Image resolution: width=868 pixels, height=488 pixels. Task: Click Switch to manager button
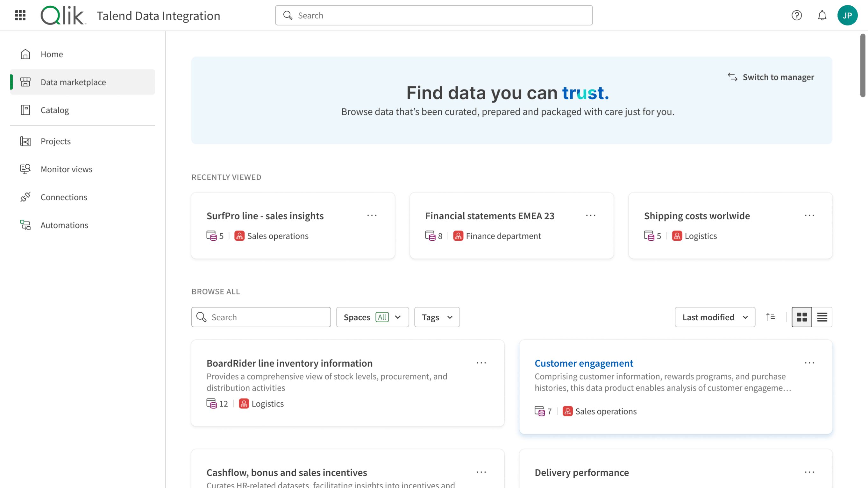pyautogui.click(x=770, y=76)
